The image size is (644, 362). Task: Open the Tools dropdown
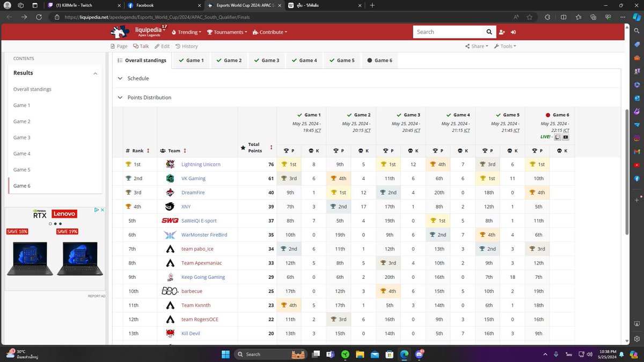tap(505, 47)
